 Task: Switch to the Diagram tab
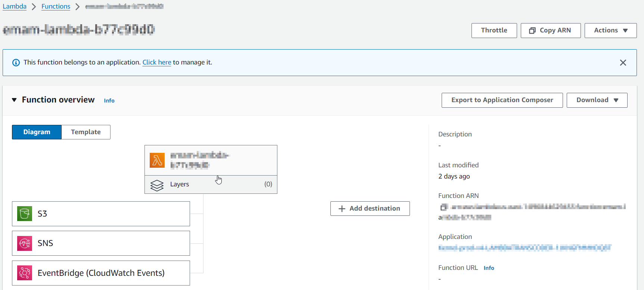pos(37,132)
